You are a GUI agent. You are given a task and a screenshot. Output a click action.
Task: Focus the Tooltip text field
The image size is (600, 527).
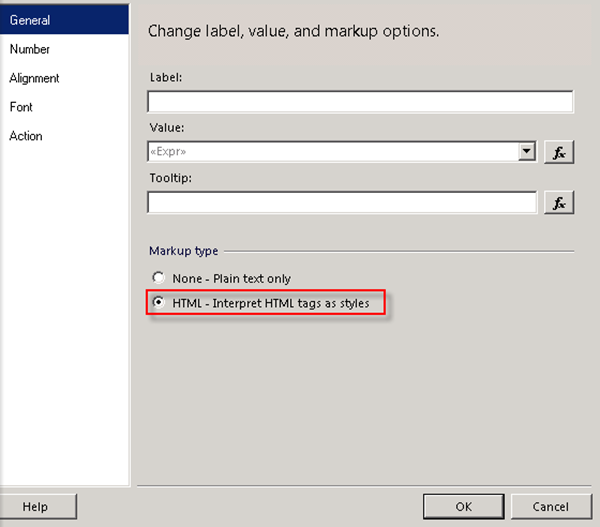pos(342,202)
